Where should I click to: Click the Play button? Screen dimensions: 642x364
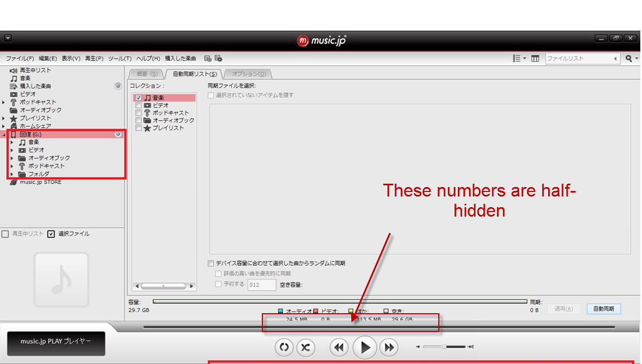click(365, 348)
